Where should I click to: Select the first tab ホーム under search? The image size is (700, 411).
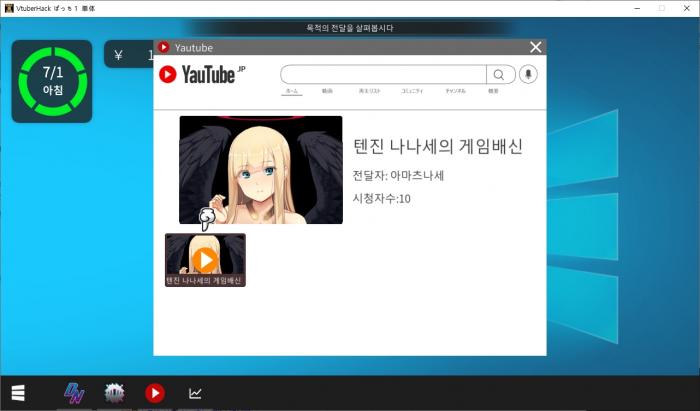[x=292, y=91]
